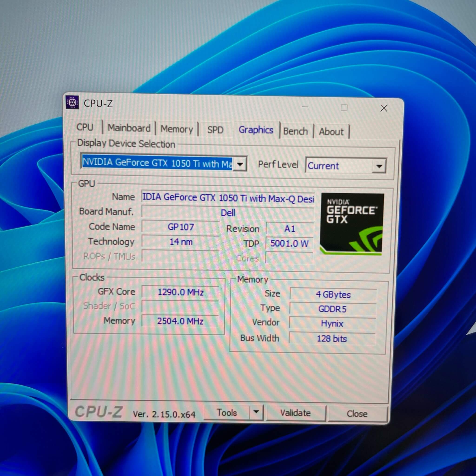Click the Code Name value 'GP107'
The height and width of the screenshot is (476, 476).
click(181, 227)
